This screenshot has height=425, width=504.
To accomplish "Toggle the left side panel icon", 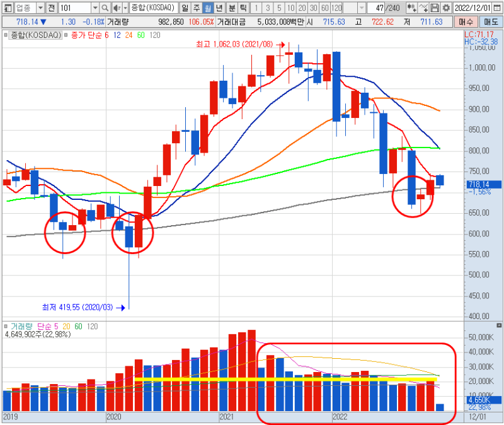I will (8, 8).
